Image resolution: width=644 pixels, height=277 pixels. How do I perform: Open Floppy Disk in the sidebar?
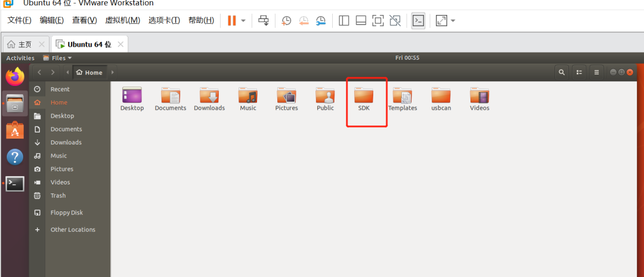(70, 213)
